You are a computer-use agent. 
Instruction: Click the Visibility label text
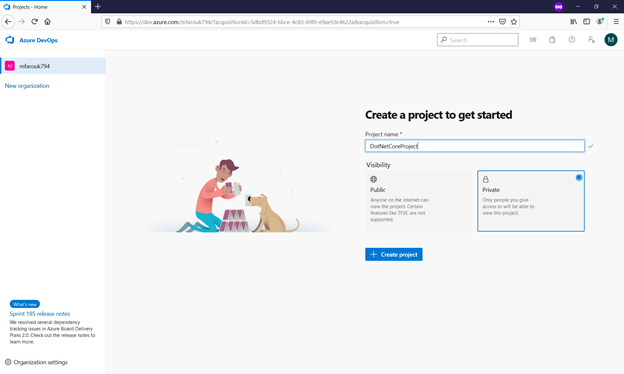click(x=378, y=165)
